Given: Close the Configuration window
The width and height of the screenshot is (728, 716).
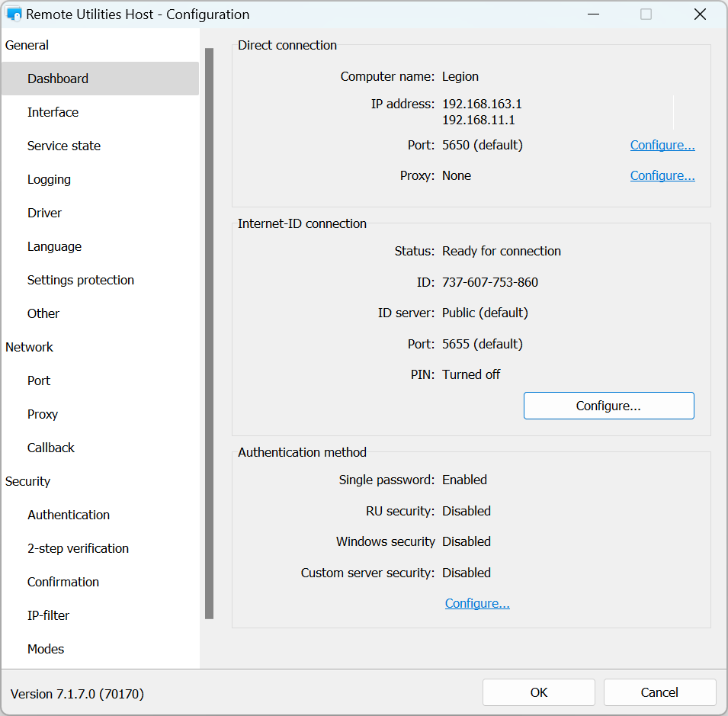Looking at the screenshot, I should 700,14.
